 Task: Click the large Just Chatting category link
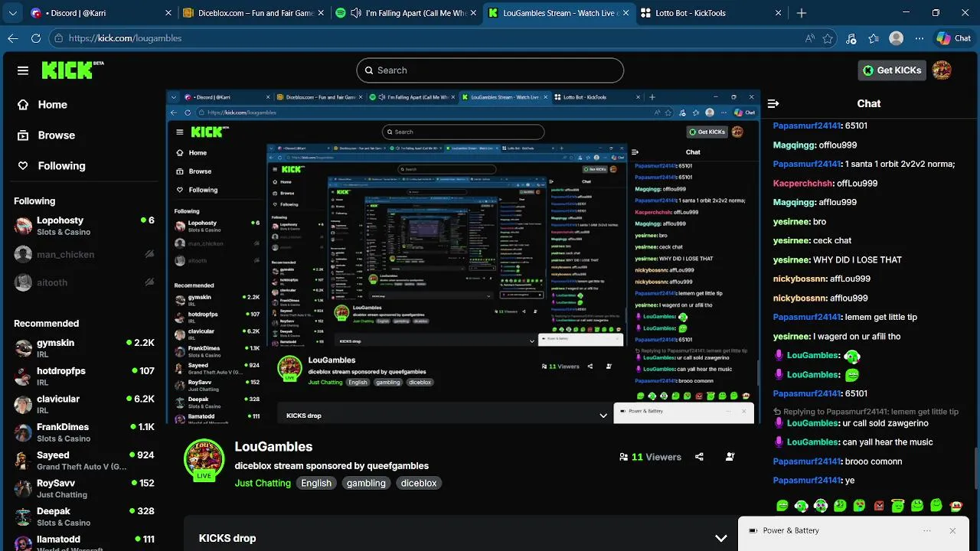[x=263, y=483]
